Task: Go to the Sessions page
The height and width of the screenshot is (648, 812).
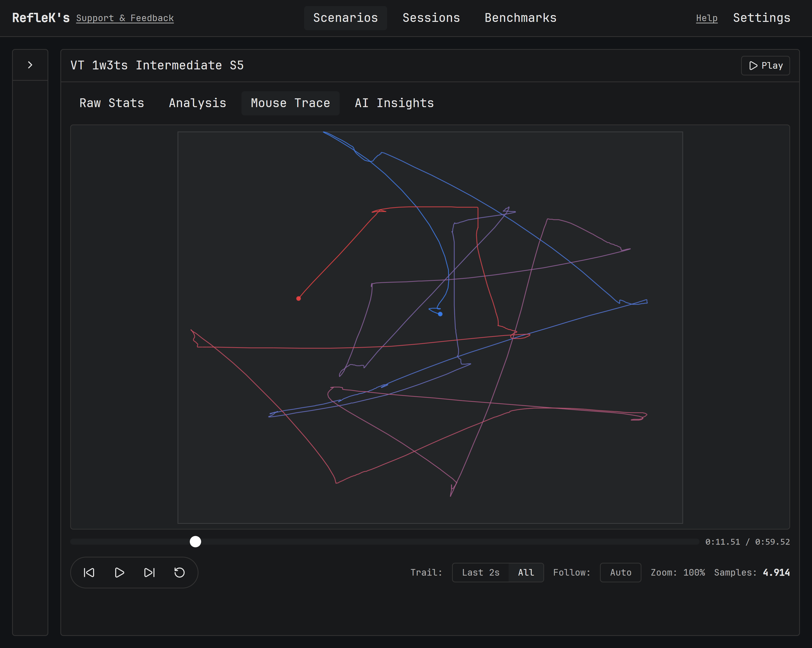Action: (431, 18)
